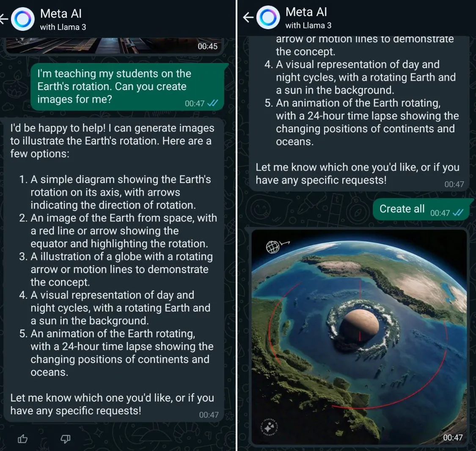
Task: Tap the Imagined with AI watermark badge
Action: 269,428
